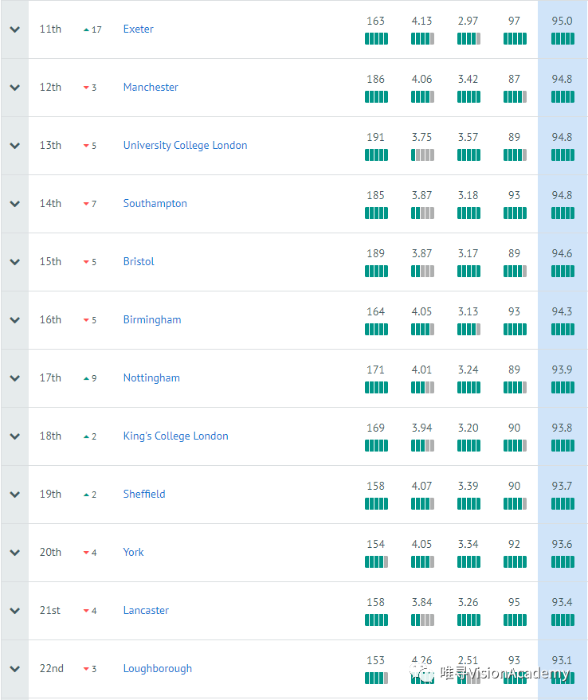Click Exeter's 2.97 score bar indicator
This screenshot has width=588, height=700.
[468, 39]
